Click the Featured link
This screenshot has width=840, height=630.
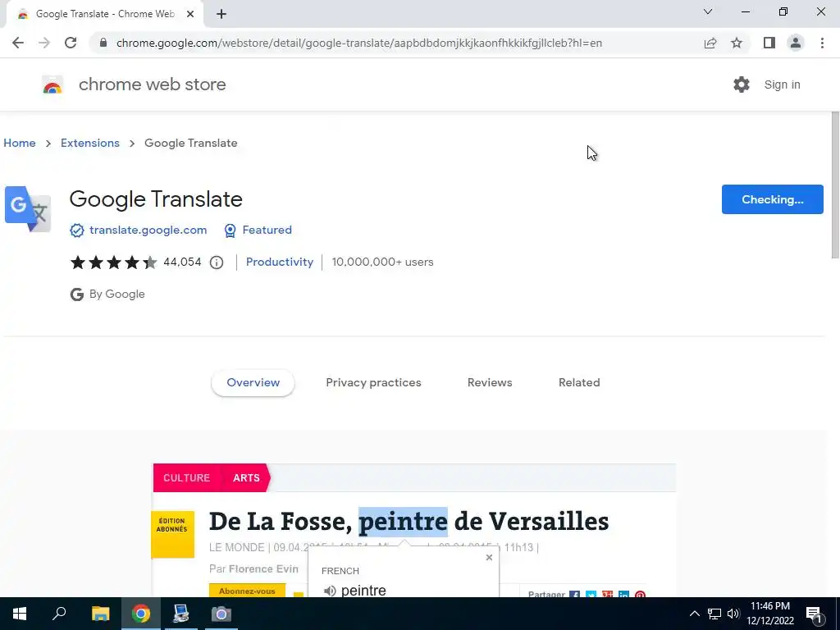click(267, 230)
